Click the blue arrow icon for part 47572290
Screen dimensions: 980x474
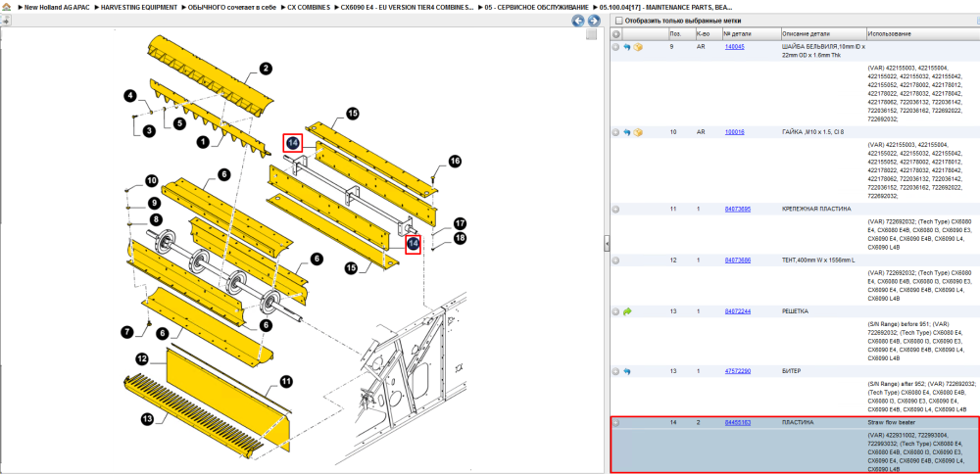pyautogui.click(x=627, y=371)
